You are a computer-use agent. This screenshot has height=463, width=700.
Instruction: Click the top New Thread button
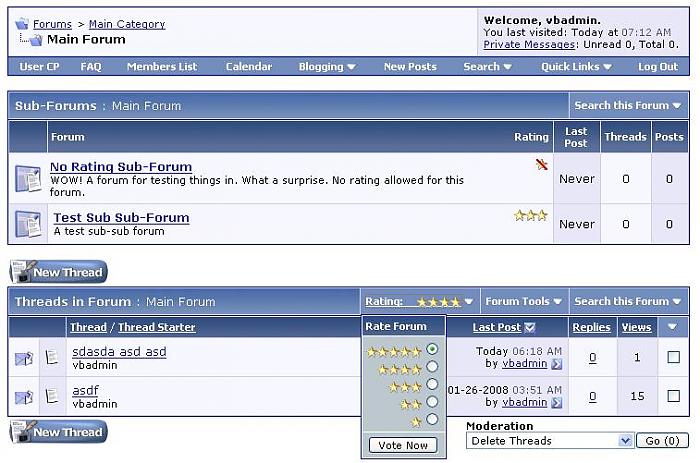pos(58,272)
